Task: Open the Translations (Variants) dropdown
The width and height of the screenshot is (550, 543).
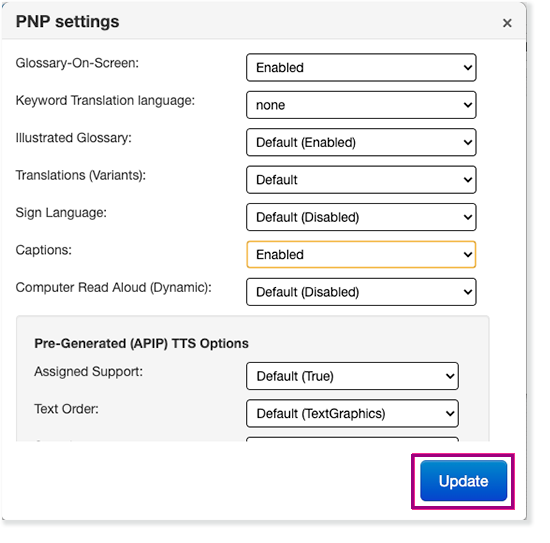Action: point(361,180)
